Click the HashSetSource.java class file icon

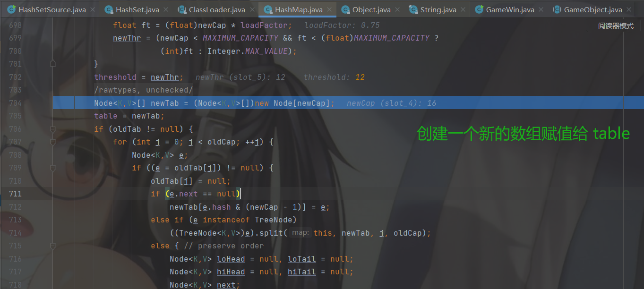pos(11,9)
